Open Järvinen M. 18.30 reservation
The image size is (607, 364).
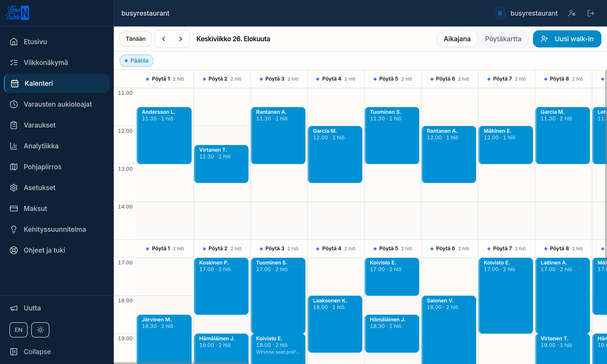(164, 339)
